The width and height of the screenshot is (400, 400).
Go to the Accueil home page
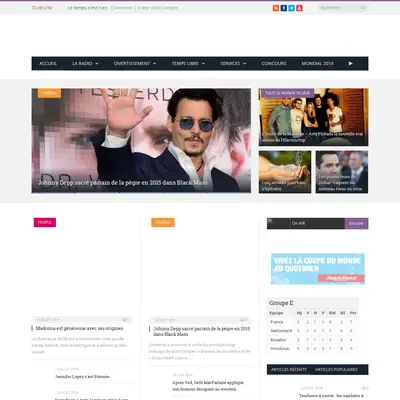(48, 63)
